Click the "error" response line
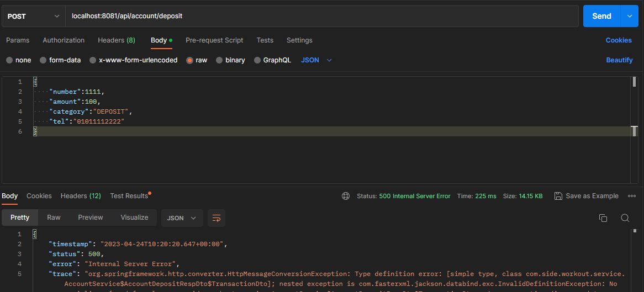644x292 pixels. point(114,264)
